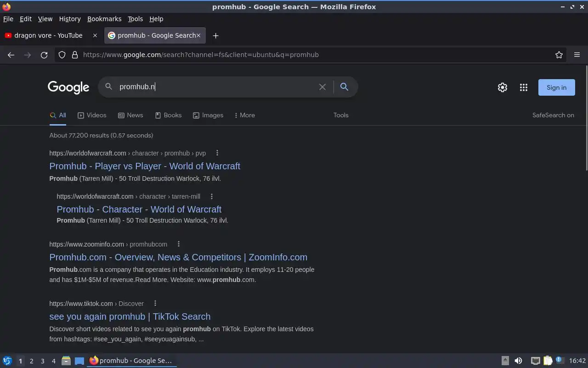This screenshot has height=368, width=588.
Task: Open options menu for tiktok result
Action: pyautogui.click(x=155, y=304)
